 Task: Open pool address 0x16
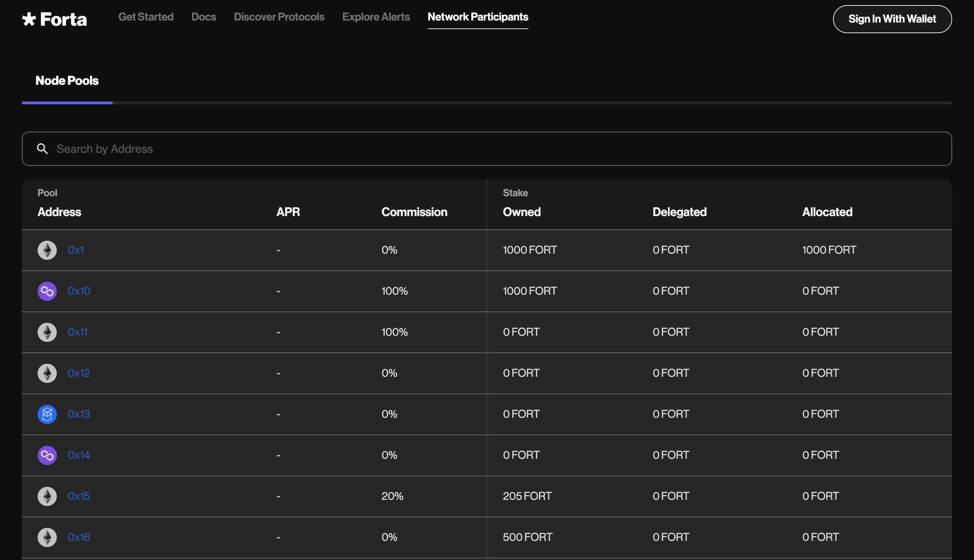79,537
